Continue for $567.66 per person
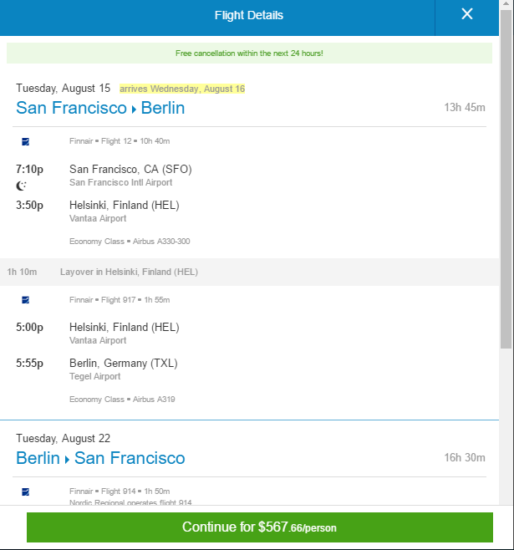The width and height of the screenshot is (514, 550). (260, 527)
